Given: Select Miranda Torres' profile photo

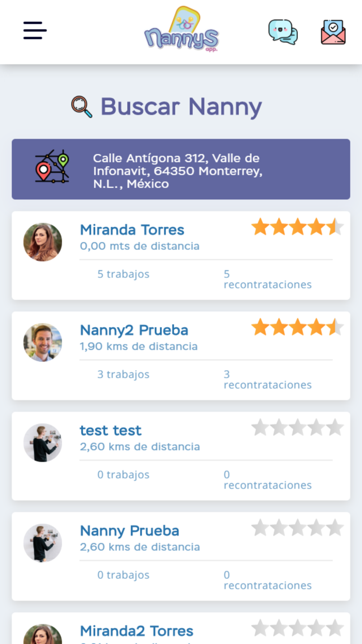Looking at the screenshot, I should coord(42,242).
